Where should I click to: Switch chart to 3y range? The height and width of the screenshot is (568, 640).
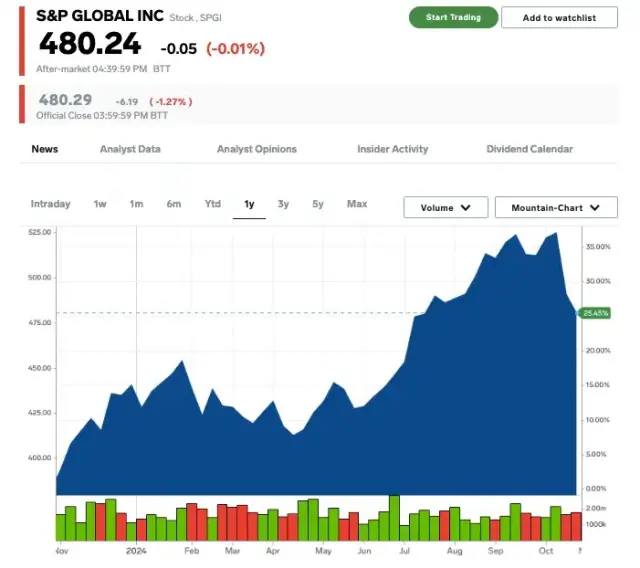coord(283,204)
